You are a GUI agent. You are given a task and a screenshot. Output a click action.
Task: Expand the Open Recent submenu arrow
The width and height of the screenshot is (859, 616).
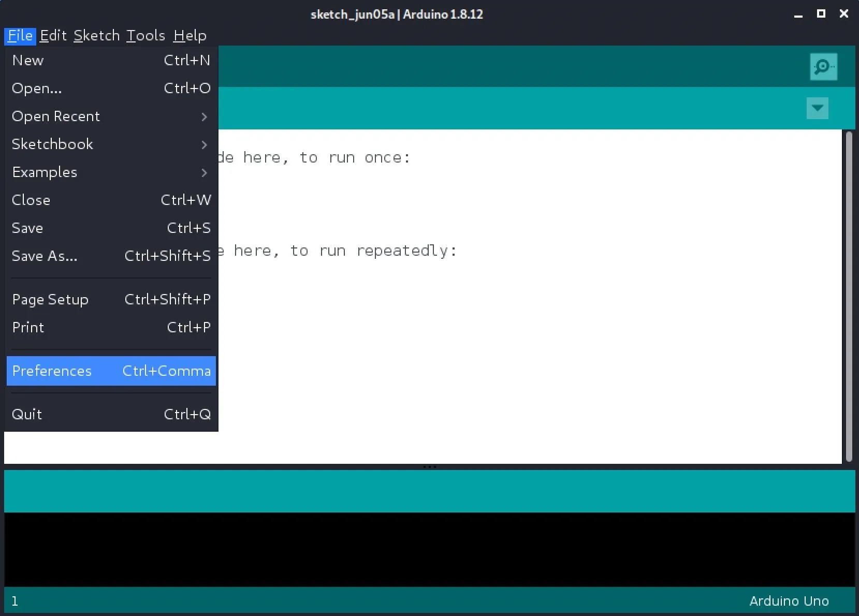[x=204, y=117]
